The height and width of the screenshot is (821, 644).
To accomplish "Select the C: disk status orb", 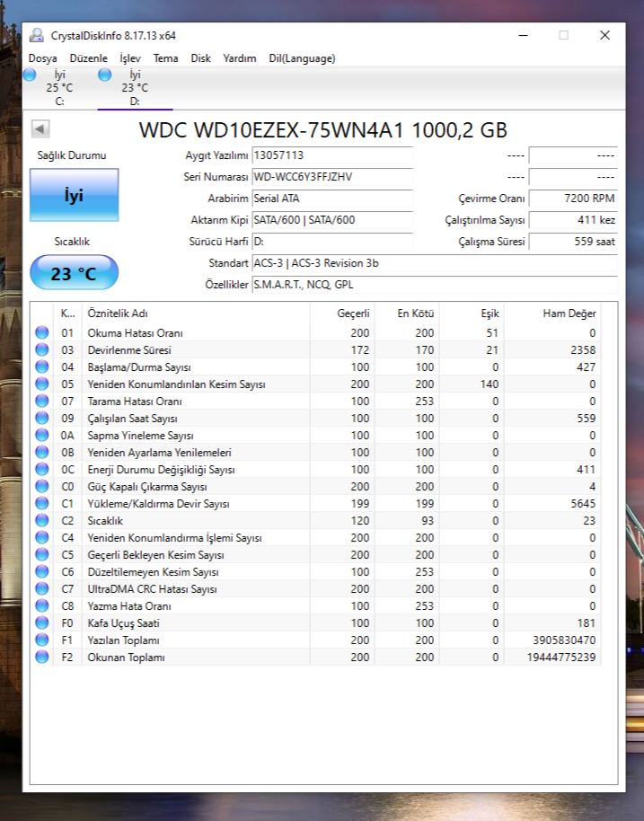I will click(x=30, y=75).
